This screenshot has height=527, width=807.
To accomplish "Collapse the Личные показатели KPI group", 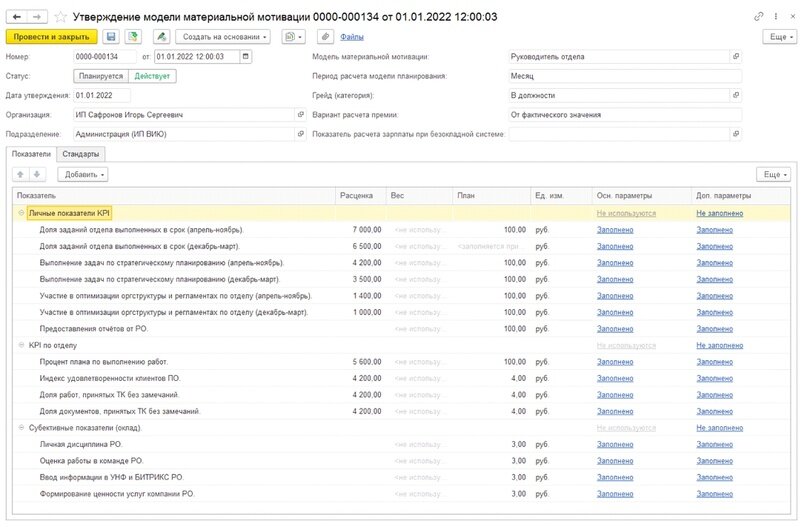I will (21, 213).
